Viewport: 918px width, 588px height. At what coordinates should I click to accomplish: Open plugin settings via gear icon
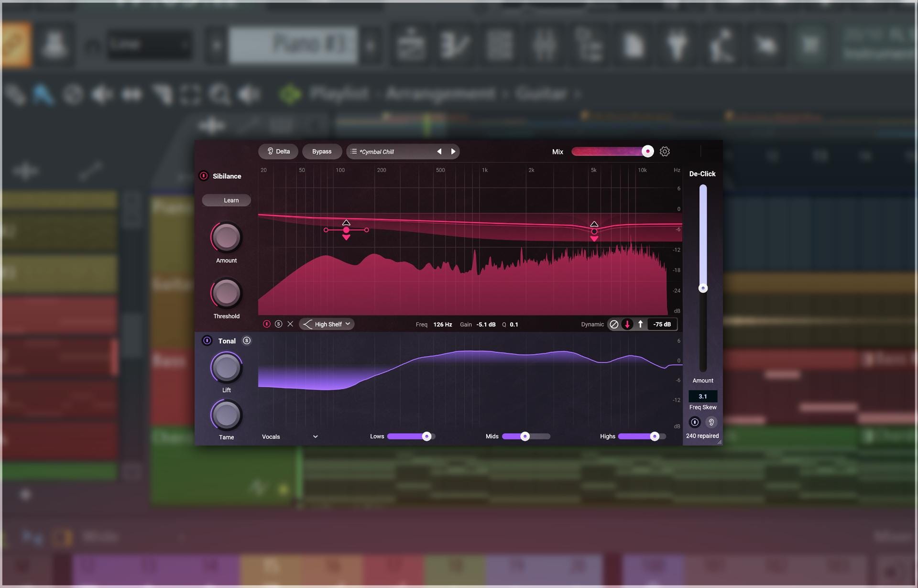(x=665, y=152)
